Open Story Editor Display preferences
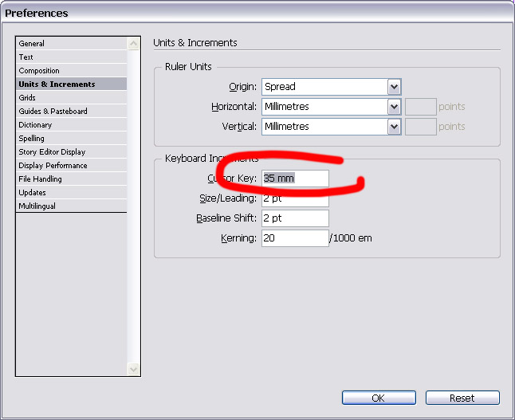 [x=71, y=151]
